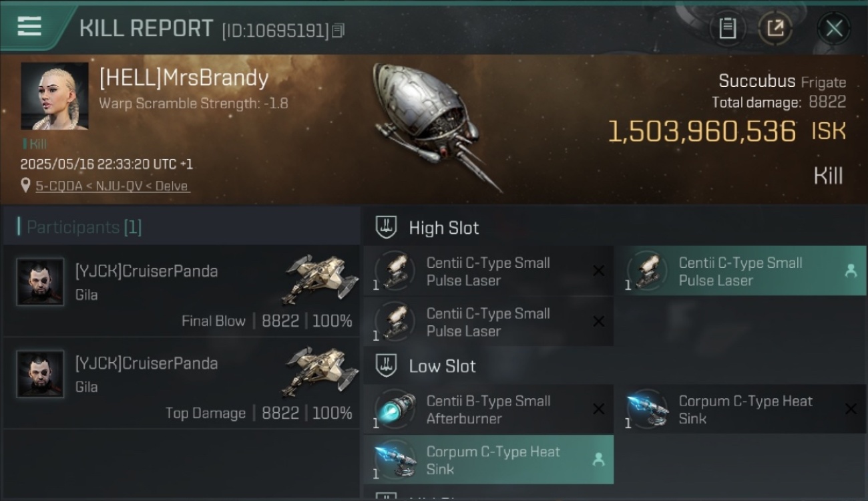Select the highlighted Corpum C-Type Heat Sink
This screenshot has width=868, height=501.
488,460
